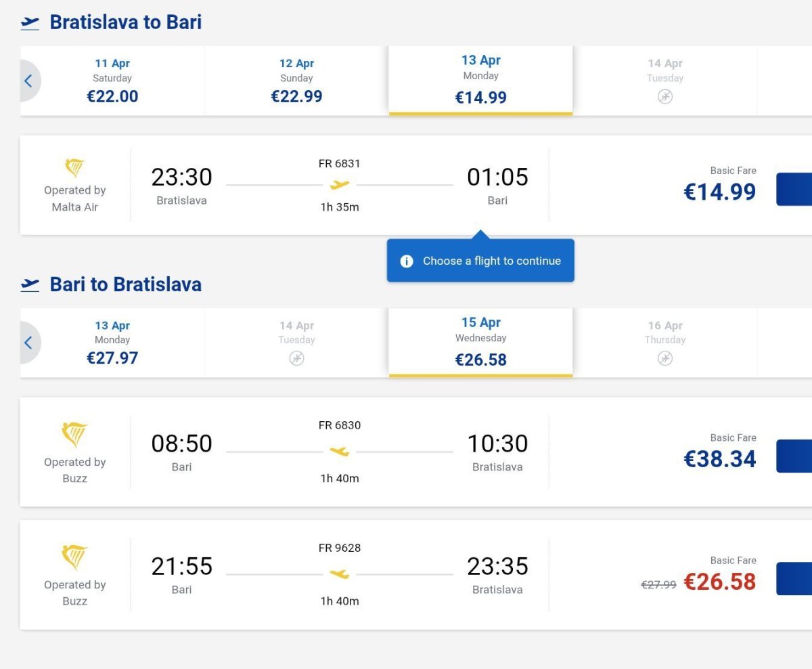Click no-flight icon under 16 Apr Thursday
The image size is (812, 669).
tap(665, 358)
